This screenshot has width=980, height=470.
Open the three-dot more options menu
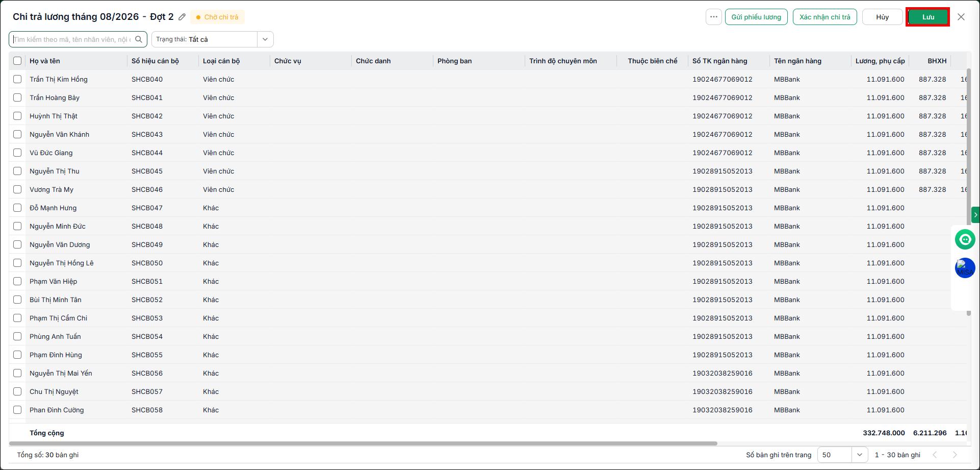(x=714, y=17)
